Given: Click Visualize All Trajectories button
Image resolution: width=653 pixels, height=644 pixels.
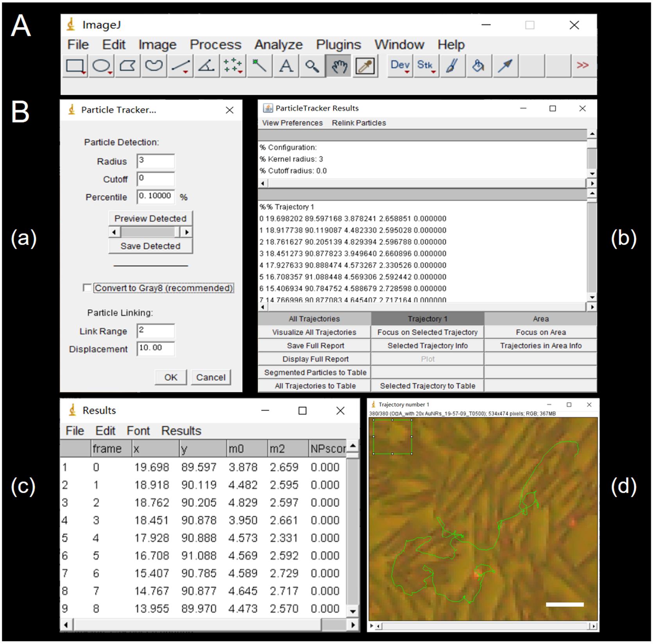Looking at the screenshot, I should 314,332.
